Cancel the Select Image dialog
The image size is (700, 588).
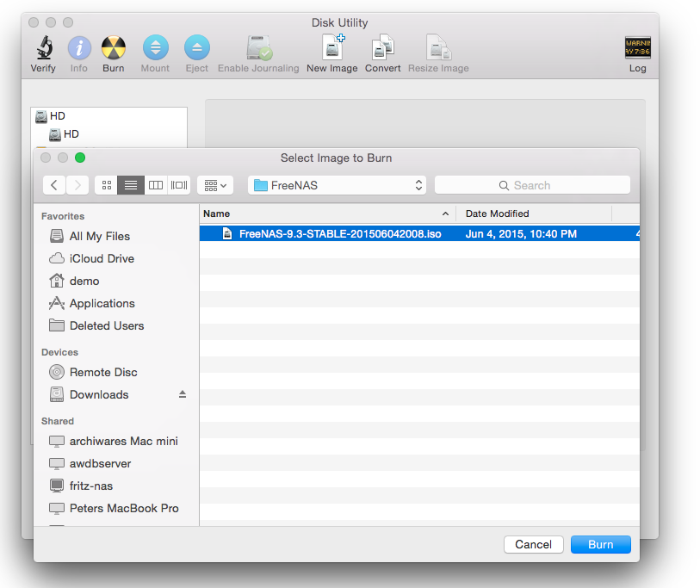(x=534, y=545)
